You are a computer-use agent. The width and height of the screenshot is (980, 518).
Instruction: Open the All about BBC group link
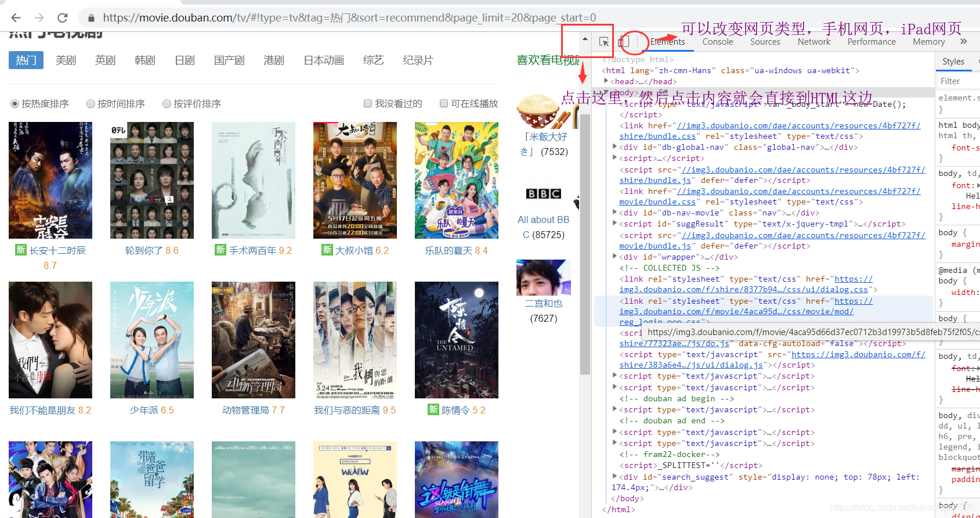coord(544,227)
